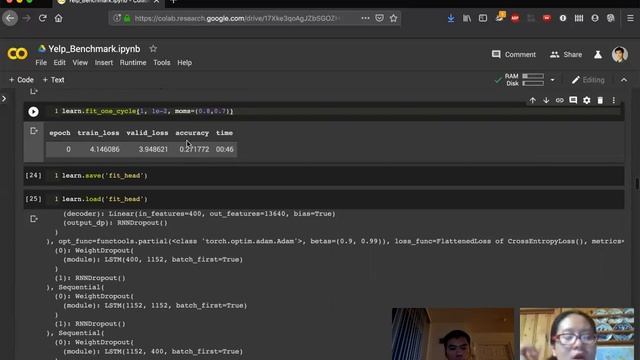Viewport: 640px width, 360px height.
Task: Add a new text cell
Action: (53, 80)
